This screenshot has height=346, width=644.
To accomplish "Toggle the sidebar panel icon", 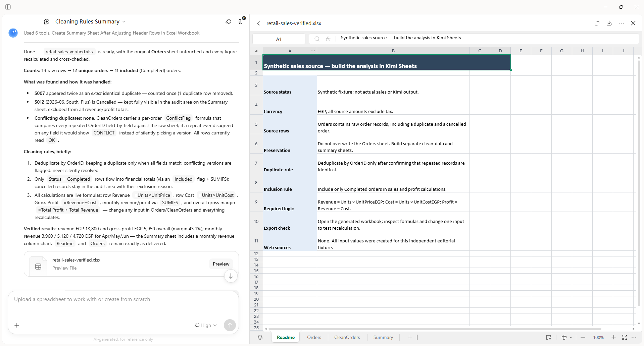I will click(x=8, y=7).
